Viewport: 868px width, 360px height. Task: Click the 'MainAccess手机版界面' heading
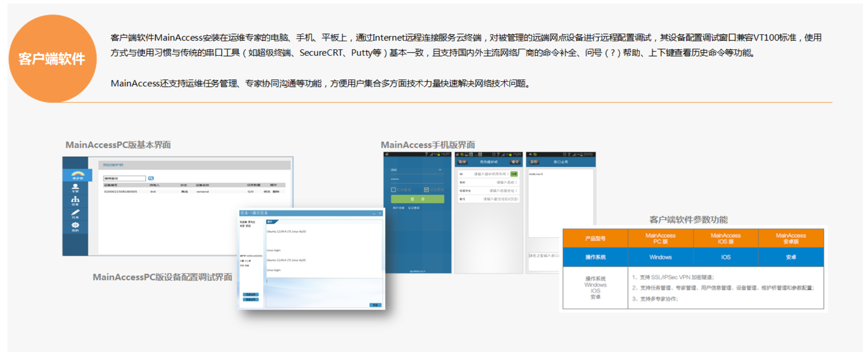(428, 145)
